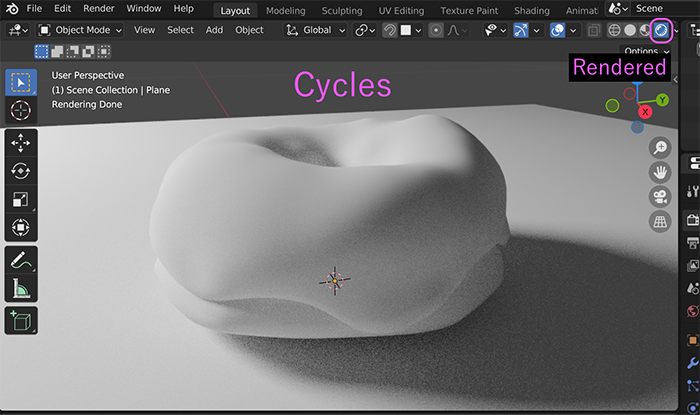The image size is (700, 415).
Task: Open the Output printer properties tab
Action: [692, 243]
